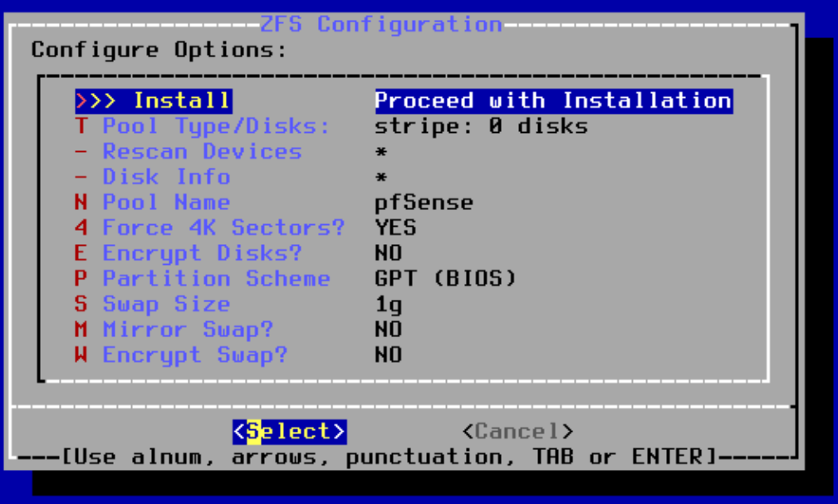Toggle the Mirror Swap option
The width and height of the screenshot is (838, 504).
[188, 330]
